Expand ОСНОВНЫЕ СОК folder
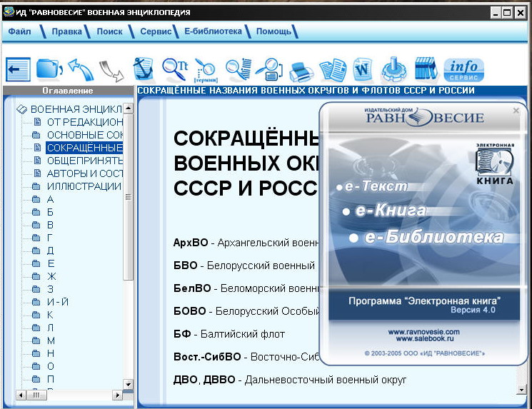Image resolution: width=532 pixels, height=409 pixels. point(85,135)
